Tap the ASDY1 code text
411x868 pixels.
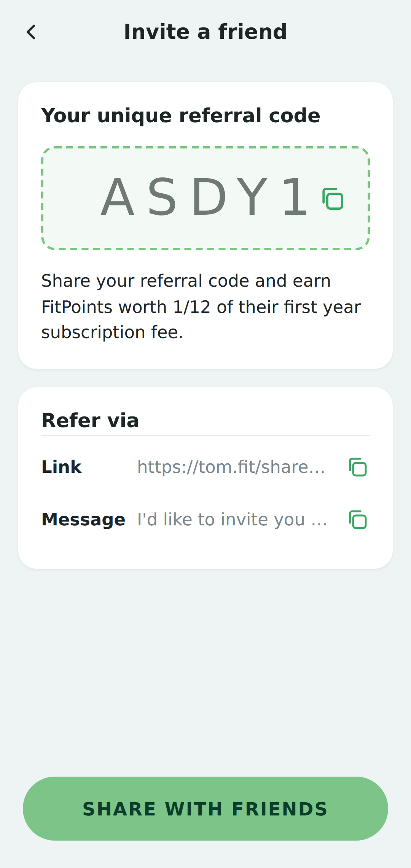point(204,198)
